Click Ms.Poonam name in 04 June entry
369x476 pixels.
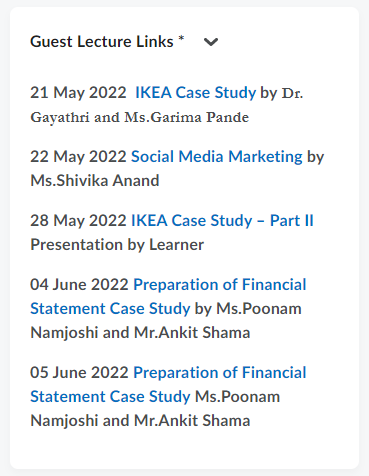pyautogui.click(x=259, y=308)
